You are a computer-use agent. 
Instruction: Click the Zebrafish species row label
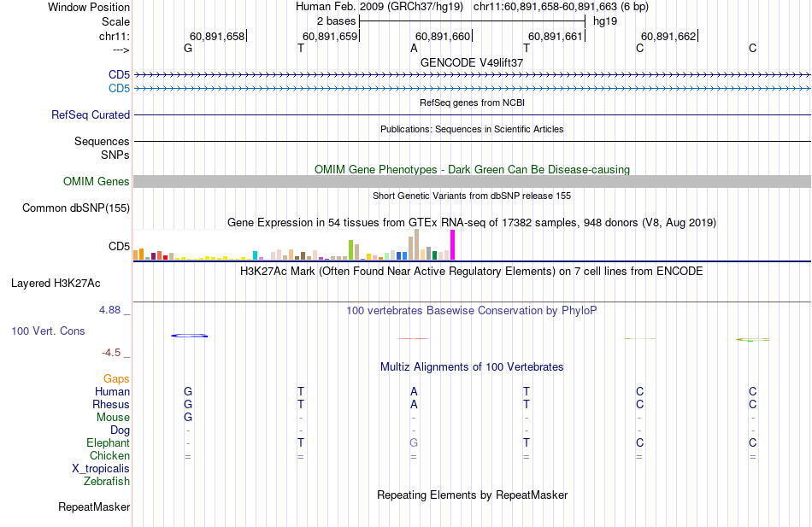click(107, 481)
